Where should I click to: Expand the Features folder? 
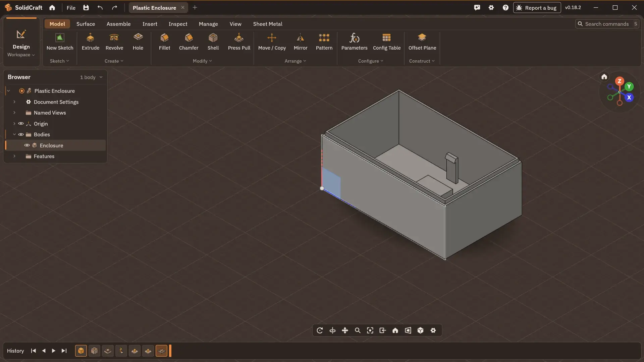pyautogui.click(x=14, y=156)
